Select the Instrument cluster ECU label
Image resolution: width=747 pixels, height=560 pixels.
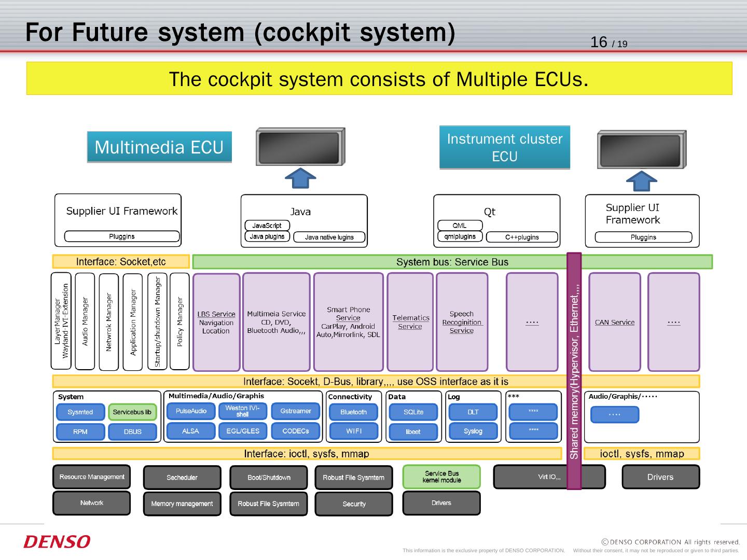click(x=504, y=147)
